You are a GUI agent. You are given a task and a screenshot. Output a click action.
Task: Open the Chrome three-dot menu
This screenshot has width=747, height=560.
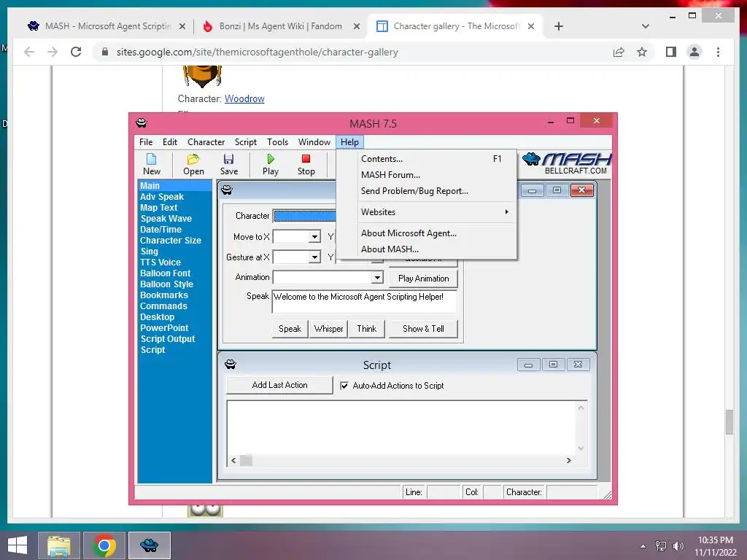click(x=718, y=52)
